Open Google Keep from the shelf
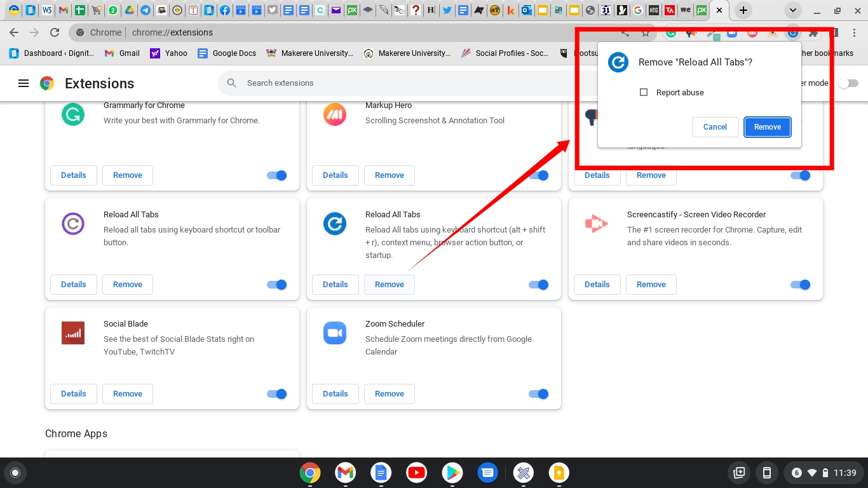The width and height of the screenshot is (868, 488). [559, 473]
